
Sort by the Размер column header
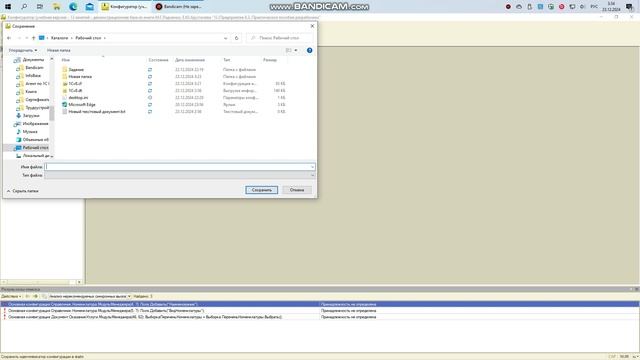270,60
